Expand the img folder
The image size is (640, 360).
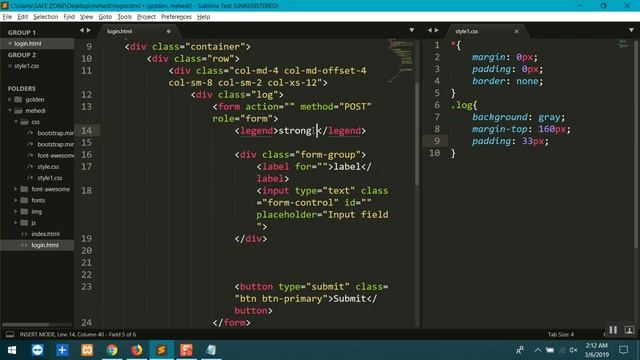click(16, 211)
